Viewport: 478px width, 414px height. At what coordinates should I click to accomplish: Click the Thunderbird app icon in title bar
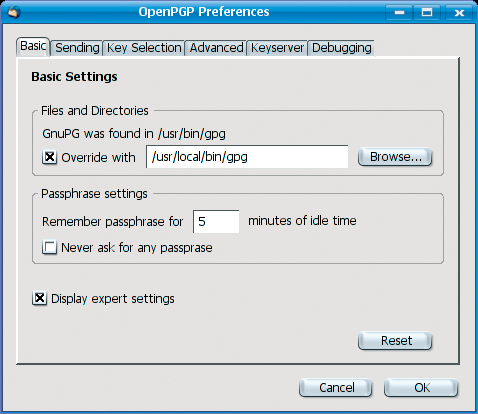pos(14,12)
